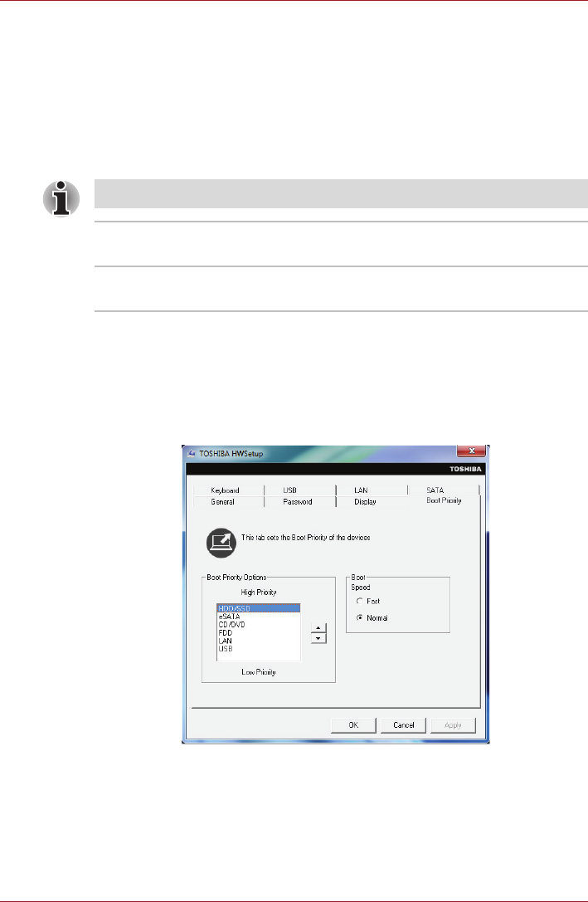
Task: Select LAN entry in boot priority list
Action: (259, 641)
